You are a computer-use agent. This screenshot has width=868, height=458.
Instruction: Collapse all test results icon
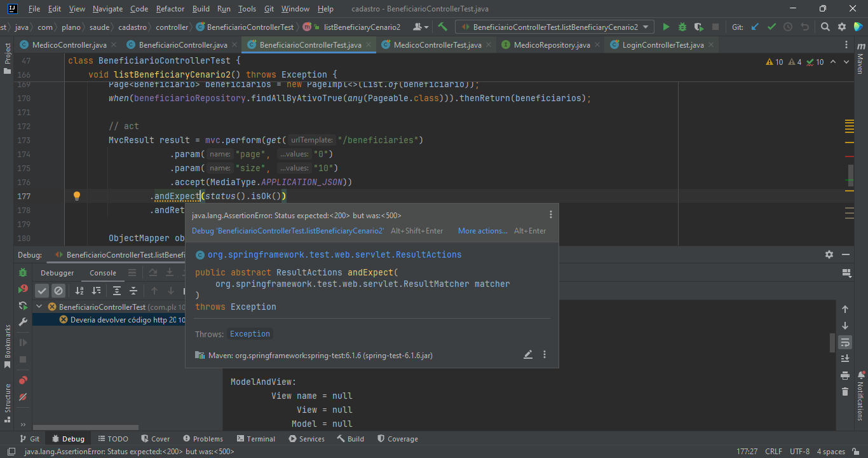tap(133, 291)
